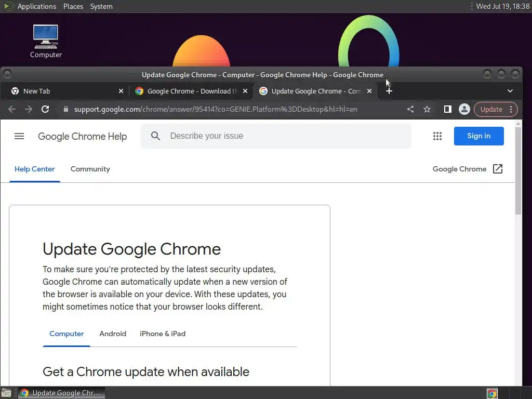Open the Applications menu
The height and width of the screenshot is (399, 532).
[37, 6]
